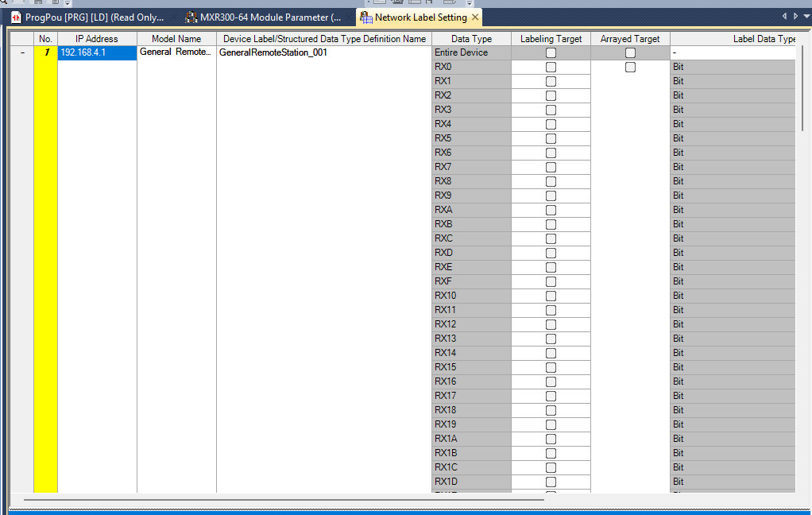This screenshot has width=812, height=515.
Task: Click the MXR300-64 Module Parameter tab icon
Action: click(191, 17)
